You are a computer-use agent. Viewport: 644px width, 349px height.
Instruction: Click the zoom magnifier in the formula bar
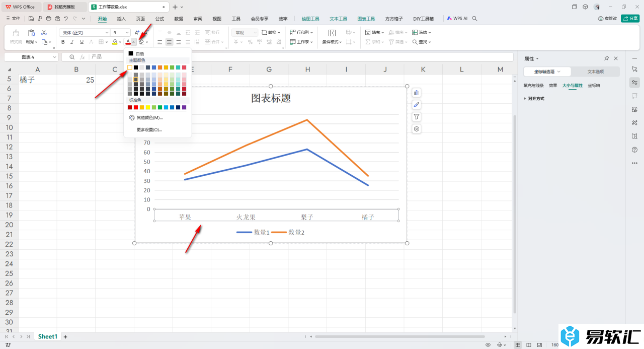pos(72,57)
